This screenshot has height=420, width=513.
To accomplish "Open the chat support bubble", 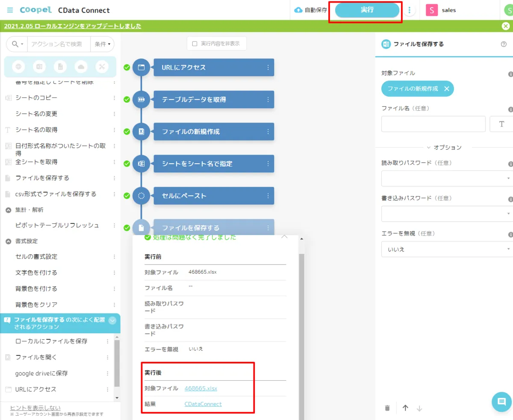I will pos(501,402).
